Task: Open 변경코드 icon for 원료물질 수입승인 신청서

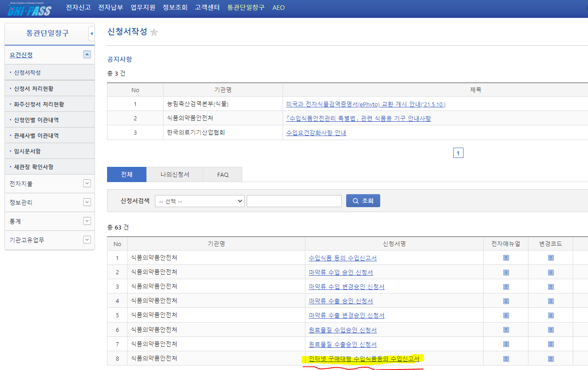Action: [x=550, y=329]
